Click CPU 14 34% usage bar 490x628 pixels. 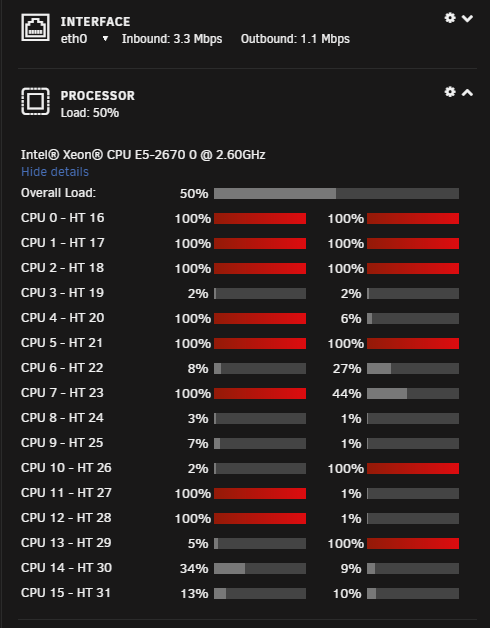click(x=260, y=568)
